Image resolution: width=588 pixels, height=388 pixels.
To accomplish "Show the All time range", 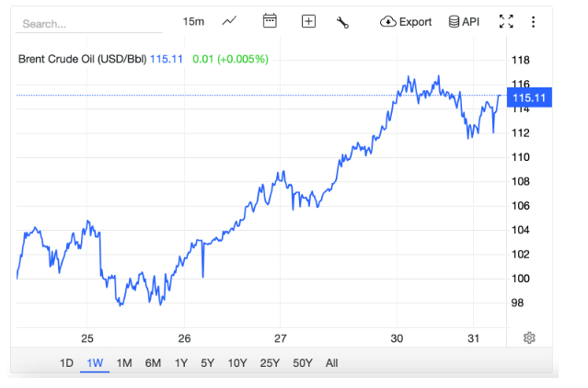I will point(331,362).
